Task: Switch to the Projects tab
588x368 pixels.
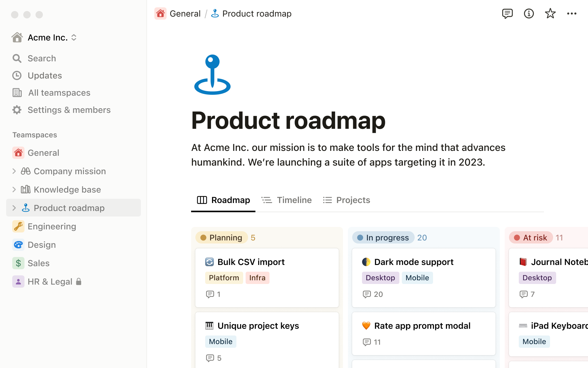Action: point(353,200)
